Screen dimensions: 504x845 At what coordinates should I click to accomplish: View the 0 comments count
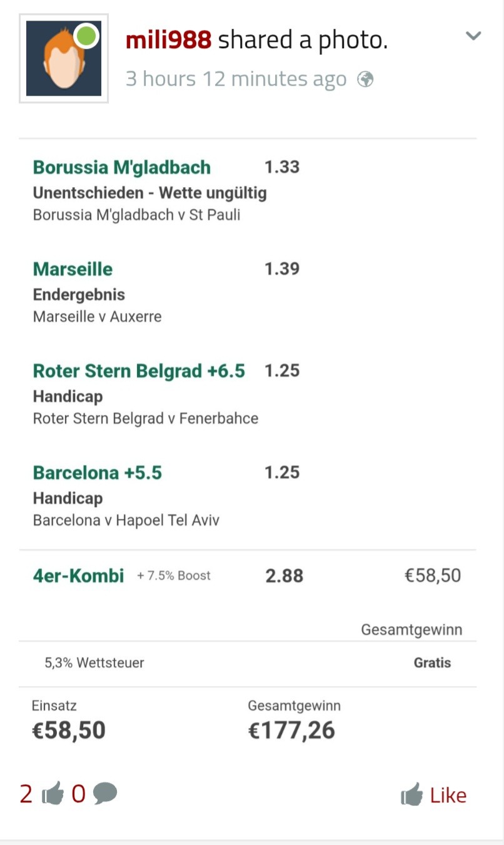click(78, 794)
